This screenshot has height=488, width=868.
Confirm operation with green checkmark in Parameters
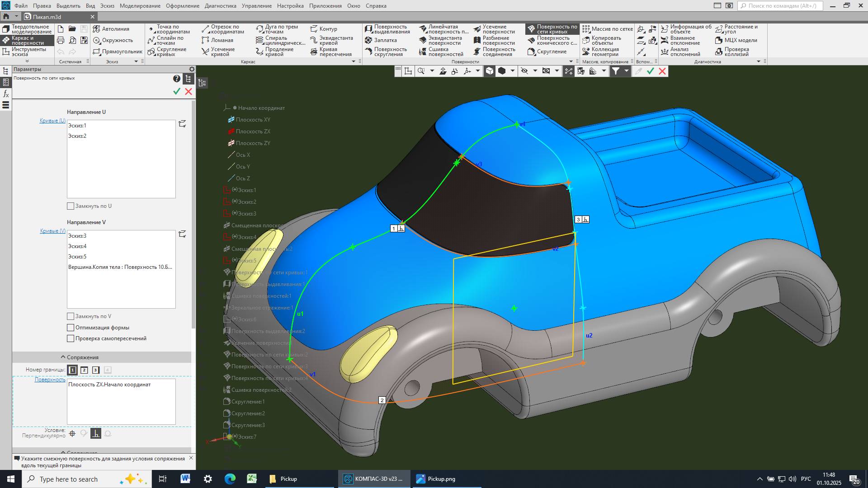click(x=177, y=91)
